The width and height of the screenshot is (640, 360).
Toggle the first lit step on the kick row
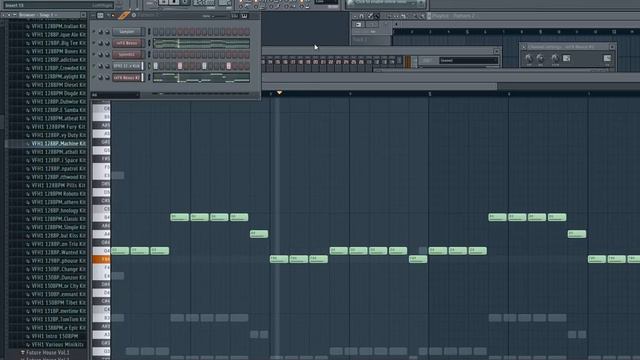tap(156, 66)
